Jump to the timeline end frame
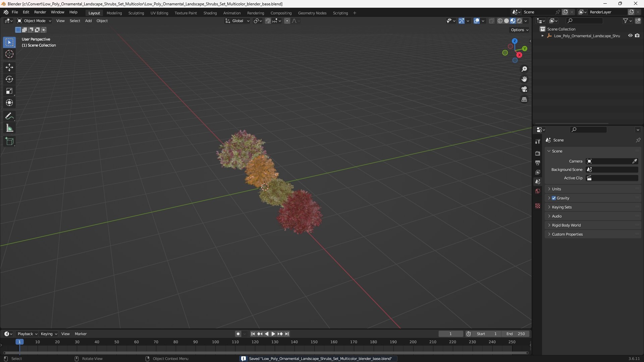This screenshot has width=644, height=362. [x=287, y=334]
